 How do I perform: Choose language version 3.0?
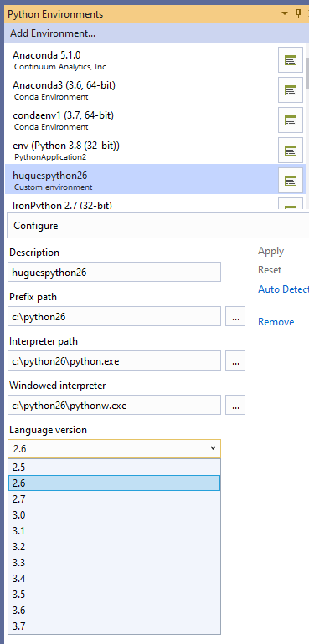click(x=115, y=515)
